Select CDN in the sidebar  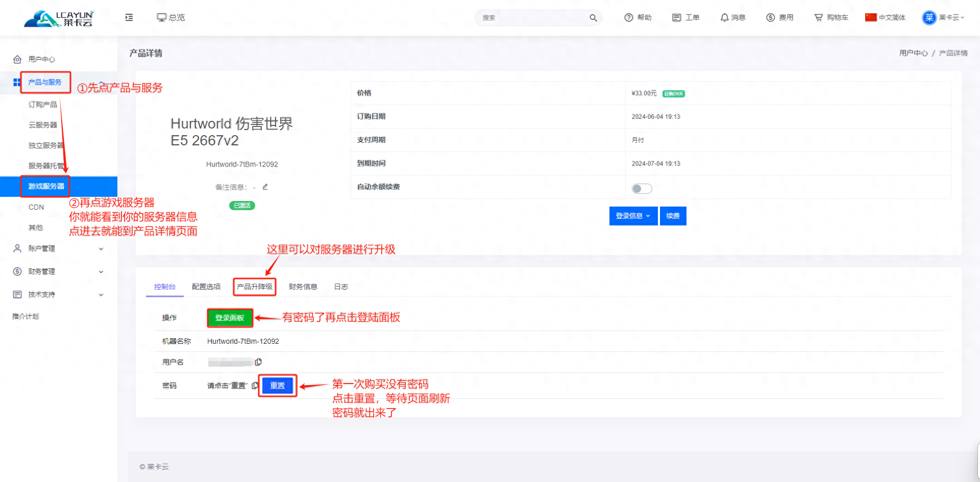coord(36,207)
